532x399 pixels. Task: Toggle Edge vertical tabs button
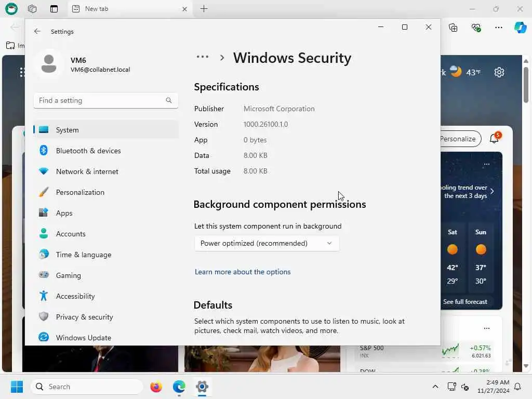click(54, 9)
